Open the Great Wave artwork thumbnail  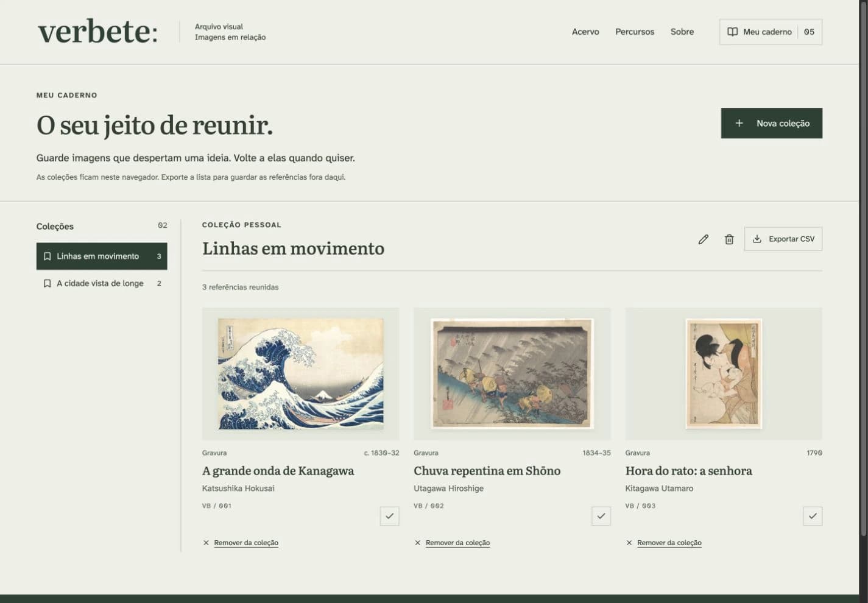click(x=301, y=374)
